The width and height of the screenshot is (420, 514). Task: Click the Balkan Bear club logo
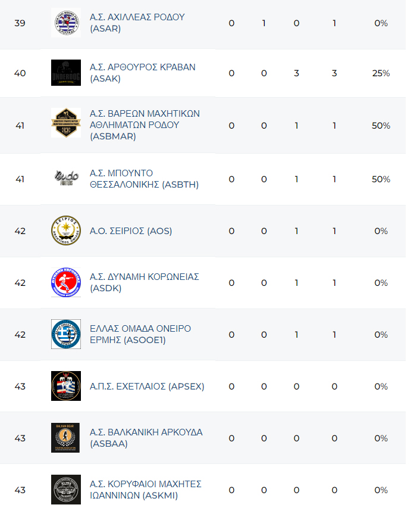coord(65,438)
